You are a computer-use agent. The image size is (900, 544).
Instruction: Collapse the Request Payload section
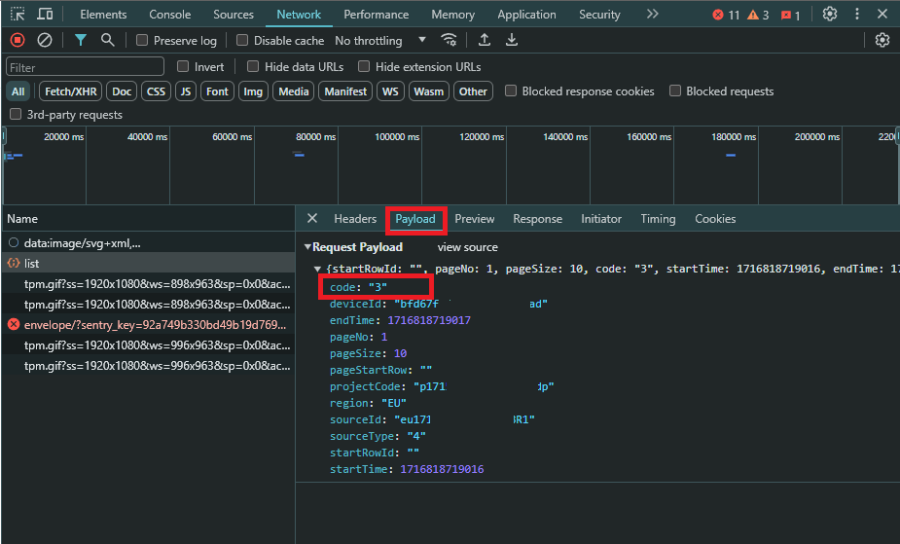(x=308, y=247)
